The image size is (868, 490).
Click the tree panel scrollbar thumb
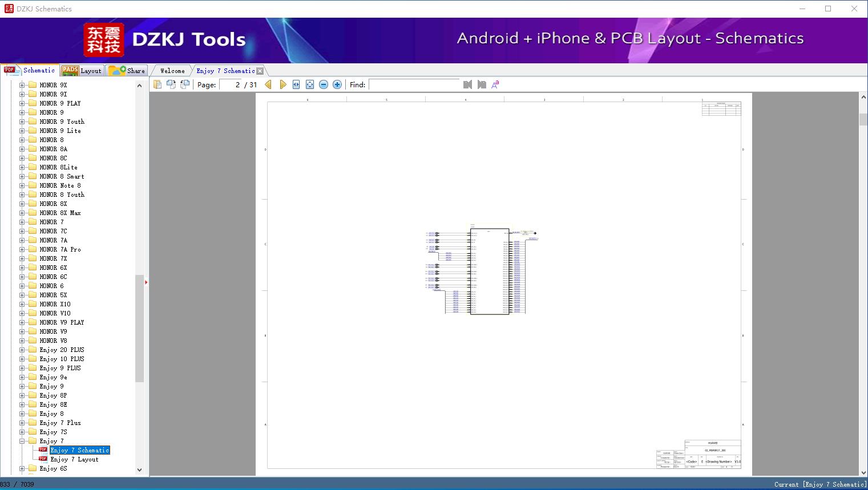click(139, 328)
